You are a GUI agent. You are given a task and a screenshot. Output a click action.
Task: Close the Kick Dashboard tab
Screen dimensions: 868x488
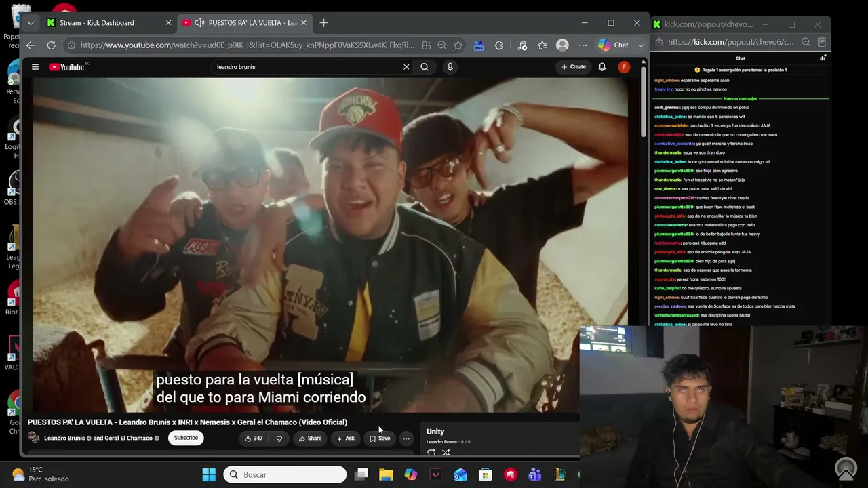[x=168, y=22]
